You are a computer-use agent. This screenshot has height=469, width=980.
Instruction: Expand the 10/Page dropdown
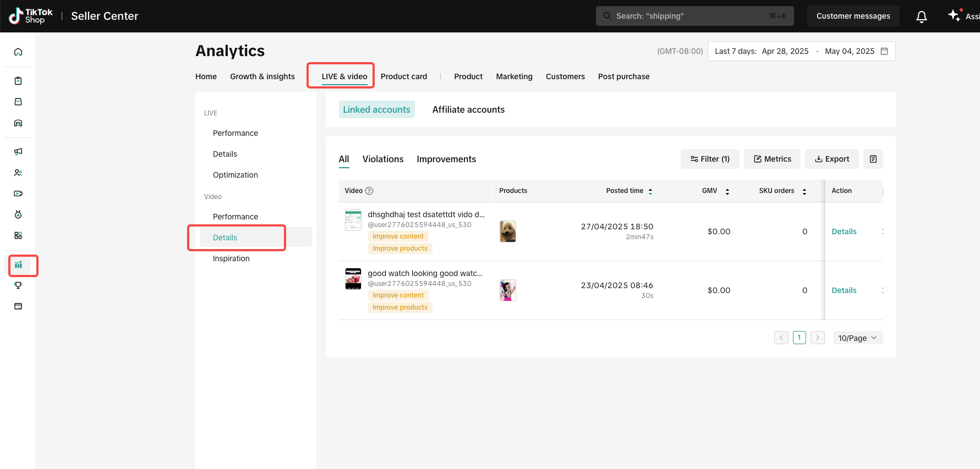[x=857, y=338]
